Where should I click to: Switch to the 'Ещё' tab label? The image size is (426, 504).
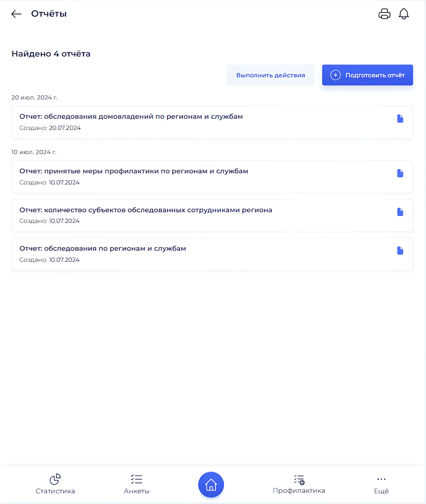click(x=381, y=491)
